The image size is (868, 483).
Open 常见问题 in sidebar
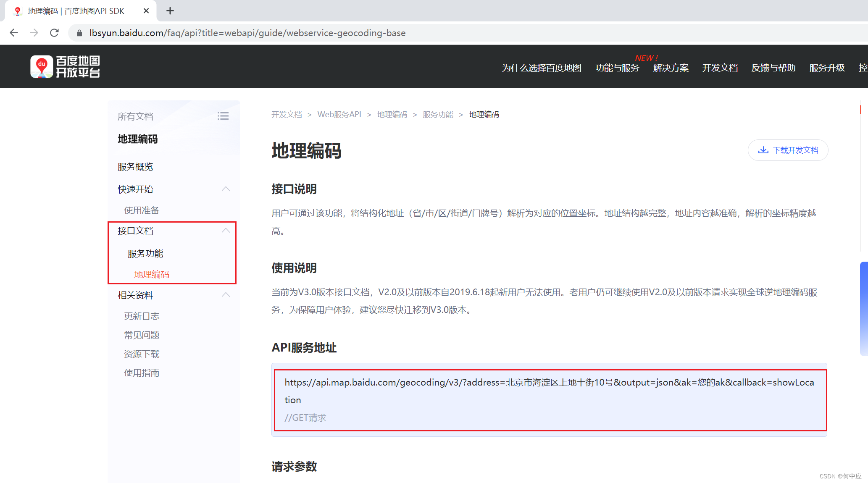click(142, 335)
